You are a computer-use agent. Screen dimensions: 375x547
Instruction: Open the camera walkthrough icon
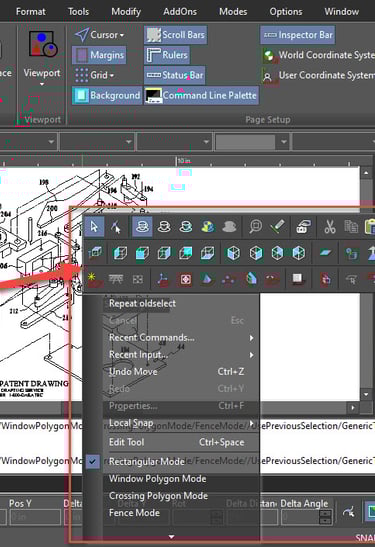[303, 227]
